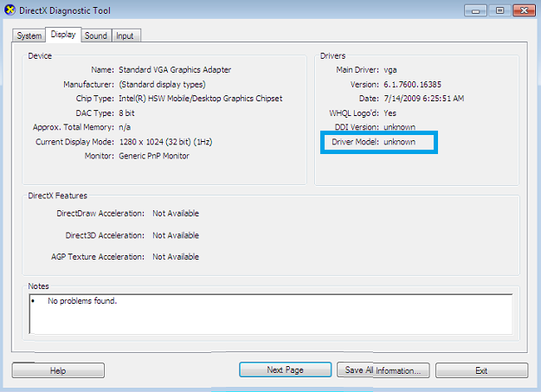The width and height of the screenshot is (541, 392).
Task: Click the '8 bit' DAC Type value
Action: [x=126, y=113]
